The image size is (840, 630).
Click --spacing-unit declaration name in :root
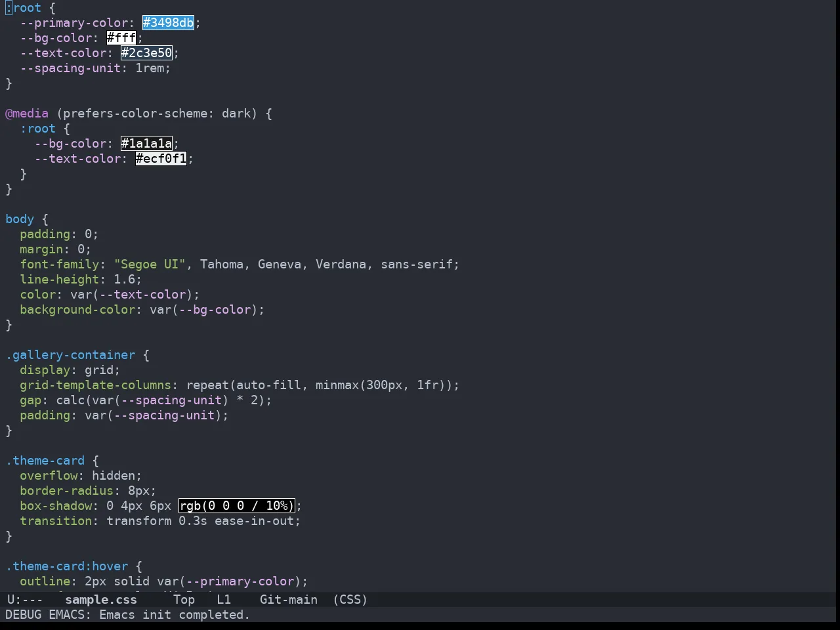(x=70, y=68)
